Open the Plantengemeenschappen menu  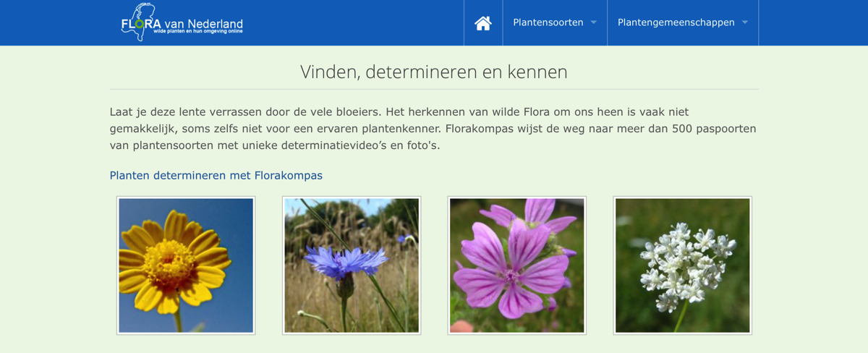(x=676, y=22)
